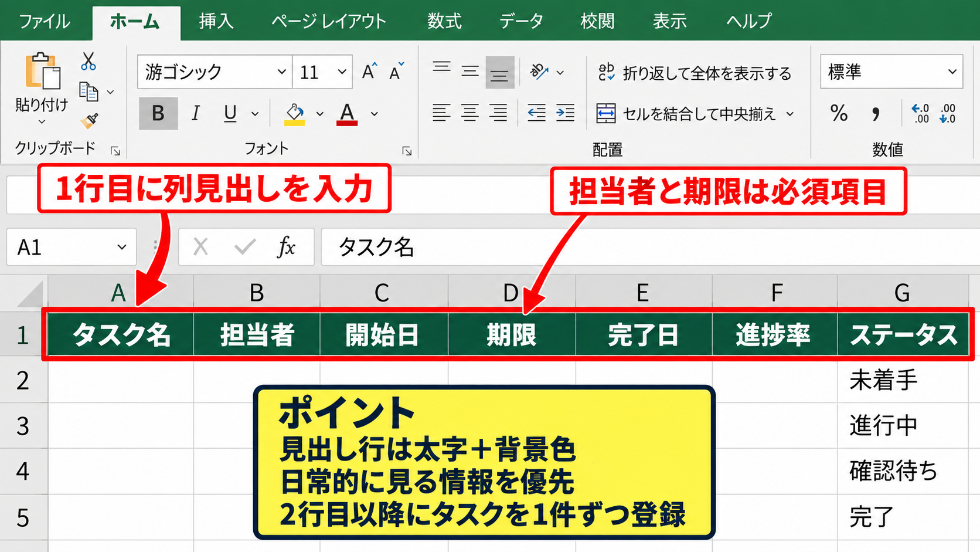Open the フォント dialog launcher
Screen dimensions: 980x552
point(407,151)
